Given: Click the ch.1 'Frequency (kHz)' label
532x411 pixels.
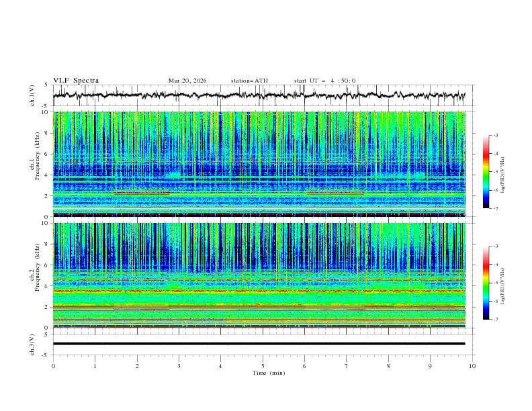Looking at the screenshot, I should click(x=38, y=156).
